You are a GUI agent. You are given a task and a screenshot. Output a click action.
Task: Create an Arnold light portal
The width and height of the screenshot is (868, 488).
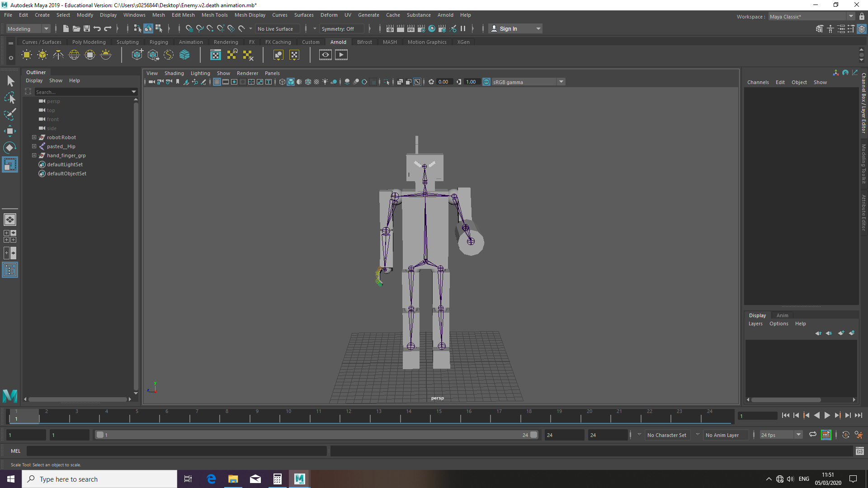pyautogui.click(x=90, y=55)
